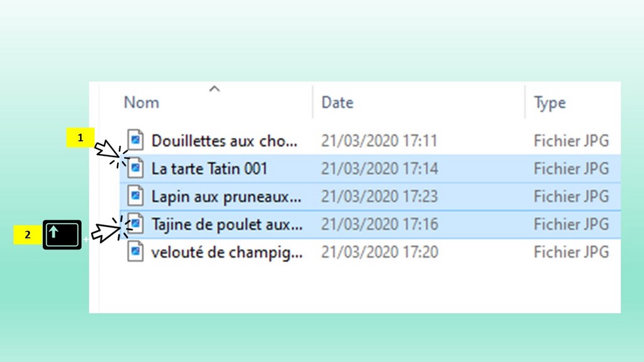Select the Douillettes aux cho... file name
The width and height of the screenshot is (644, 362).
coord(224,140)
